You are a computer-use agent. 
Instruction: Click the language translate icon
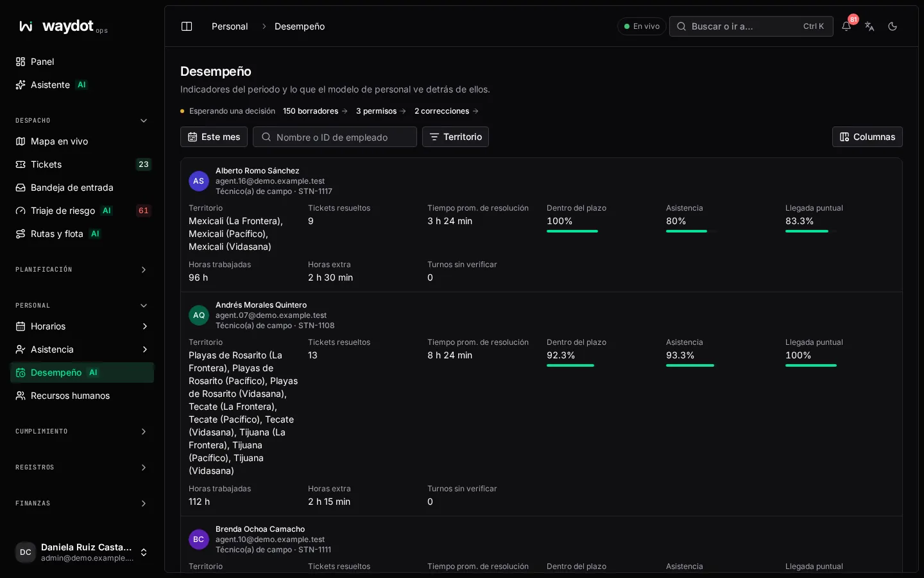(x=869, y=26)
